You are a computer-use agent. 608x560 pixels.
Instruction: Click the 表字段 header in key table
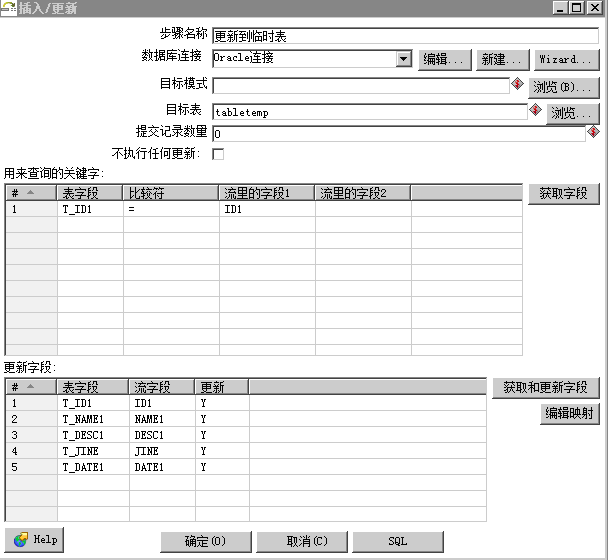tap(90, 193)
